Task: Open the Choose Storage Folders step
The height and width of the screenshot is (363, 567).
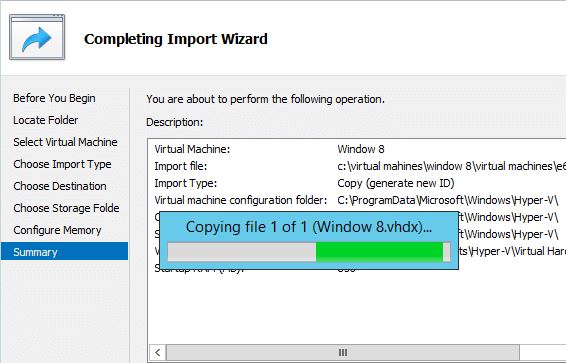Action: click(66, 208)
